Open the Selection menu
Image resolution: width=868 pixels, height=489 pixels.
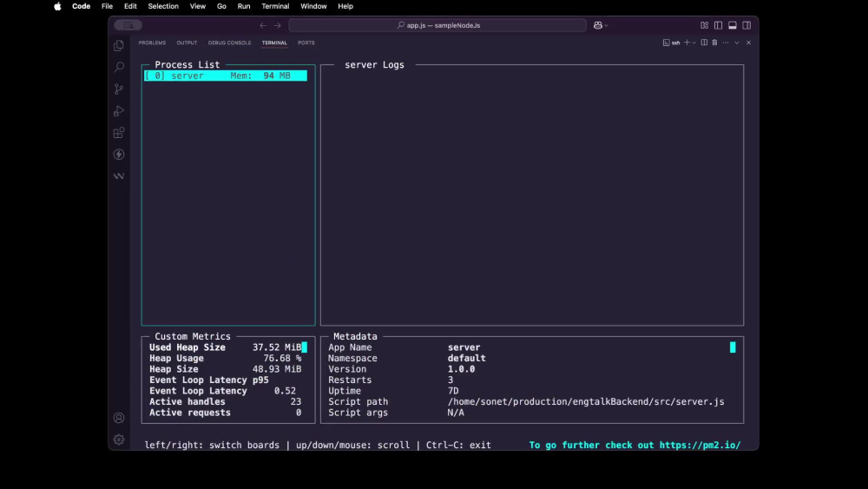163,6
